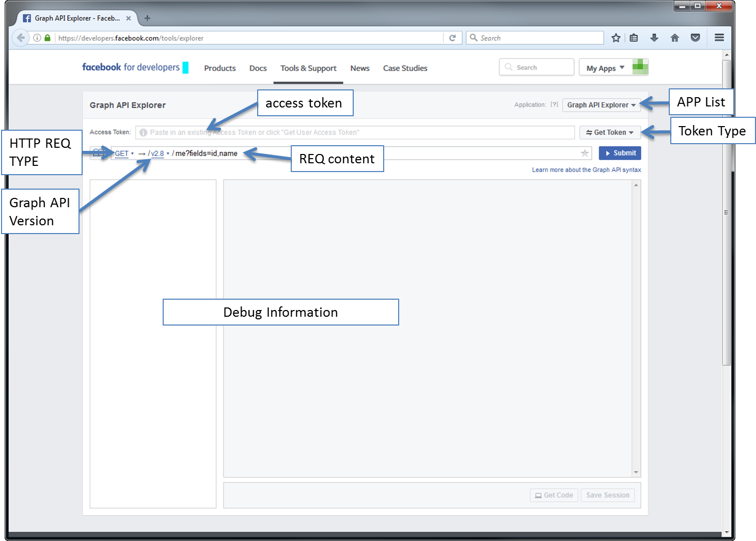Viewport: 756px width, 541px height.
Task: Open the downloads arrow icon
Action: pyautogui.click(x=654, y=38)
